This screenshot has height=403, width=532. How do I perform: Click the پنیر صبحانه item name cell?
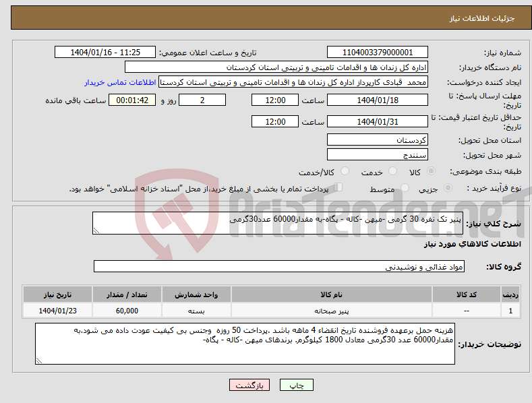[332, 311]
